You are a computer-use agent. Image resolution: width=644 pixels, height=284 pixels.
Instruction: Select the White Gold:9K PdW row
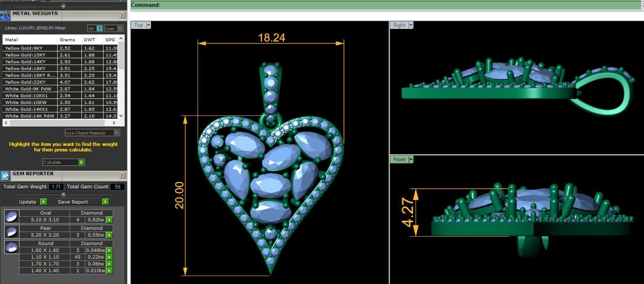click(60, 89)
